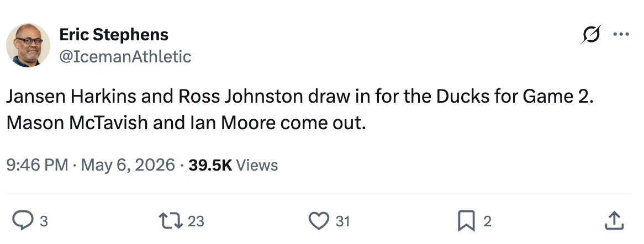This screenshot has height=244, width=644.
Task: View the 39.5K Views analytics
Action: point(233,165)
